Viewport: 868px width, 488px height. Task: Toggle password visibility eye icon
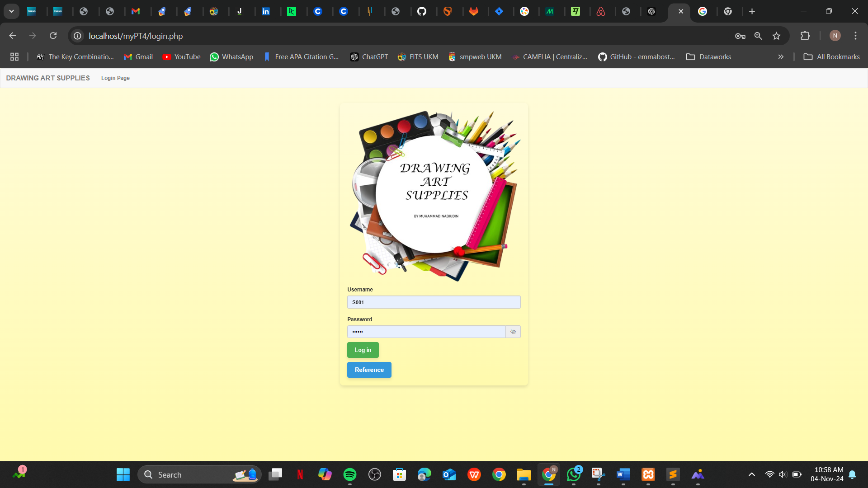513,332
